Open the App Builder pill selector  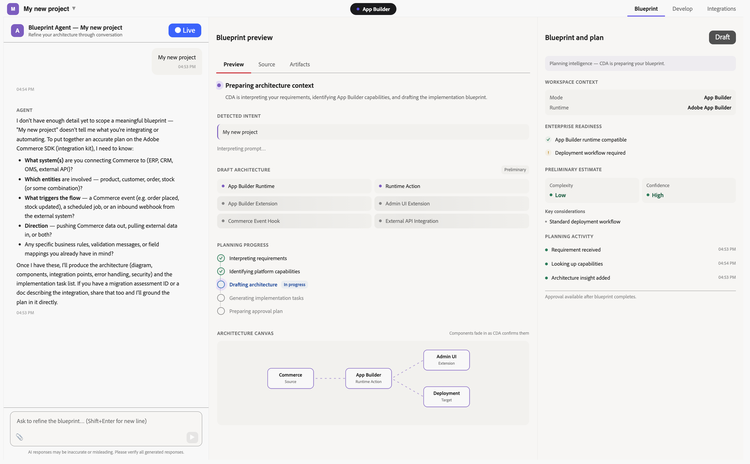coord(373,9)
